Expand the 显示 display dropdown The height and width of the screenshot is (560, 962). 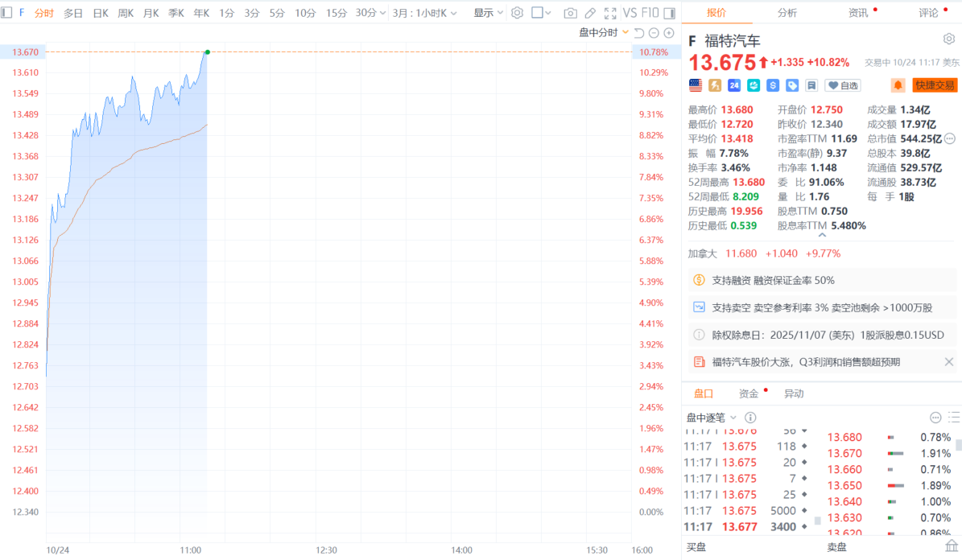pyautogui.click(x=489, y=13)
